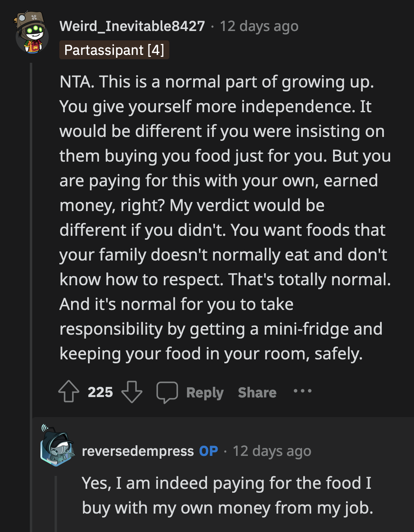Open the reply box via the speech bubble icon
Image resolution: width=414 pixels, height=532 pixels.
(168, 392)
